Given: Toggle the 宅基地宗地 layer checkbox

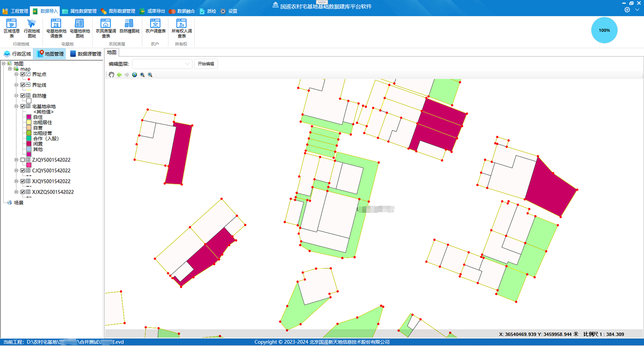Looking at the screenshot, I should 23,106.
